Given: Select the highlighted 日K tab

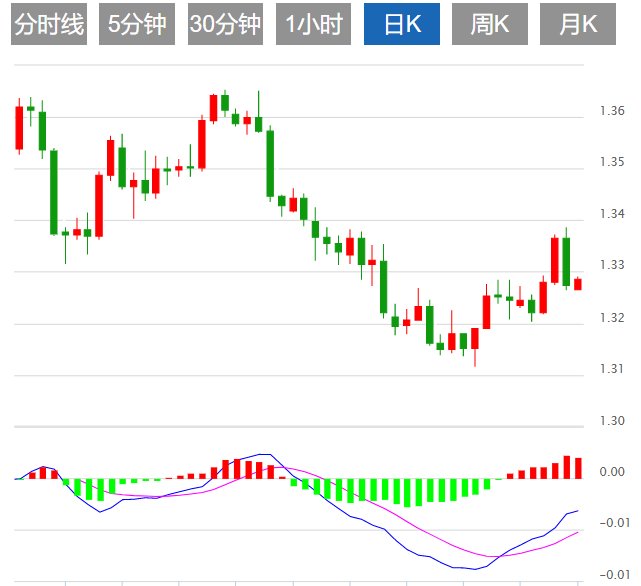Looking at the screenshot, I should (x=401, y=24).
